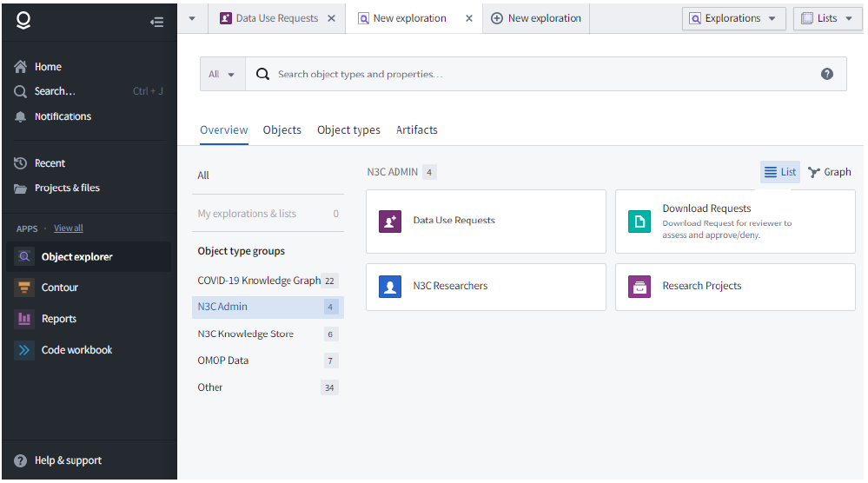Open the Download Requests card

[735, 222]
